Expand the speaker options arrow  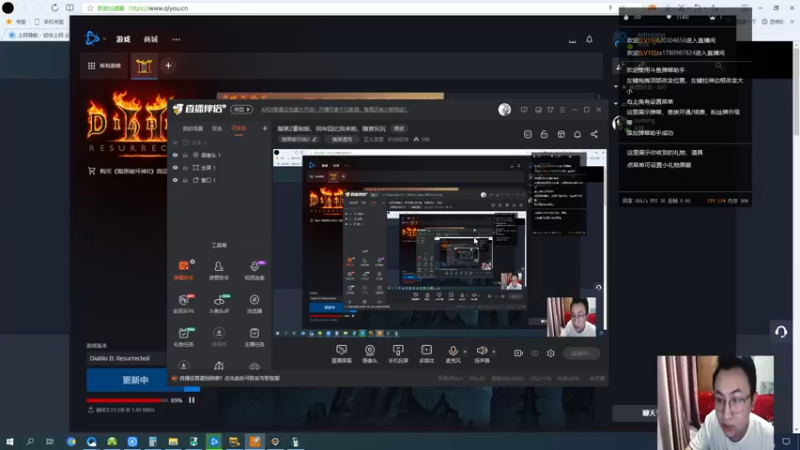[493, 351]
